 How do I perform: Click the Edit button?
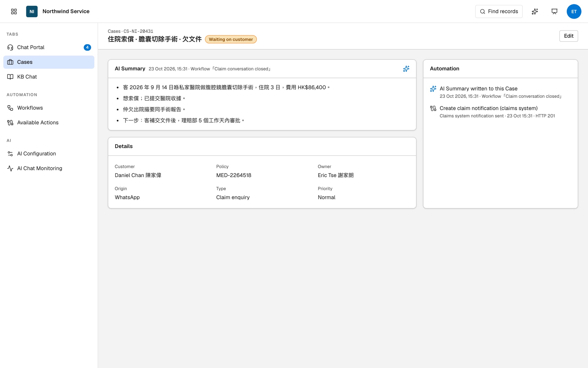(568, 36)
